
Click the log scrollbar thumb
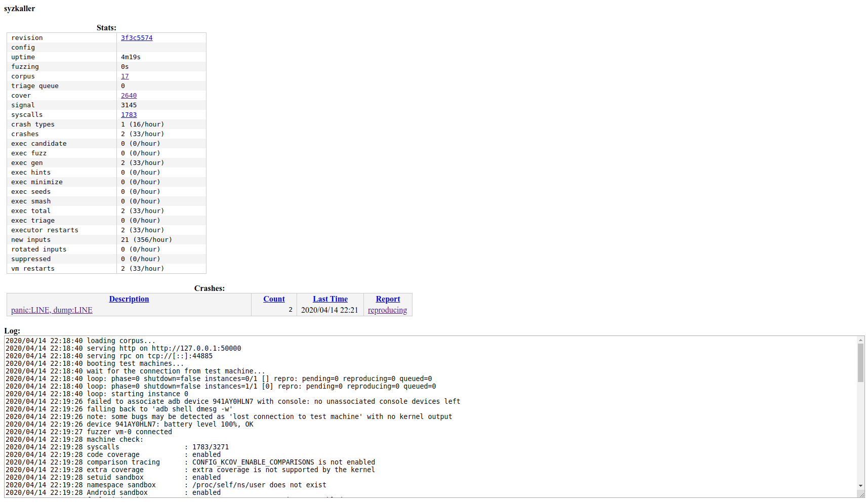(860, 363)
